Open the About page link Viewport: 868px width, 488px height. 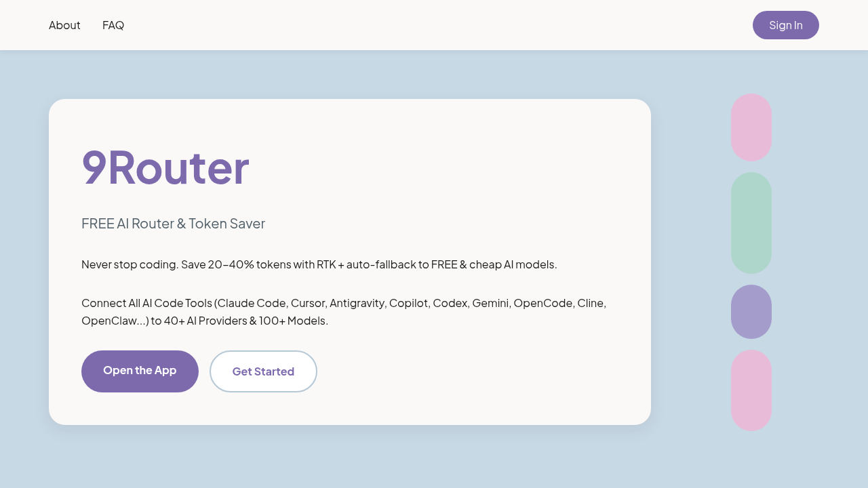click(x=64, y=25)
